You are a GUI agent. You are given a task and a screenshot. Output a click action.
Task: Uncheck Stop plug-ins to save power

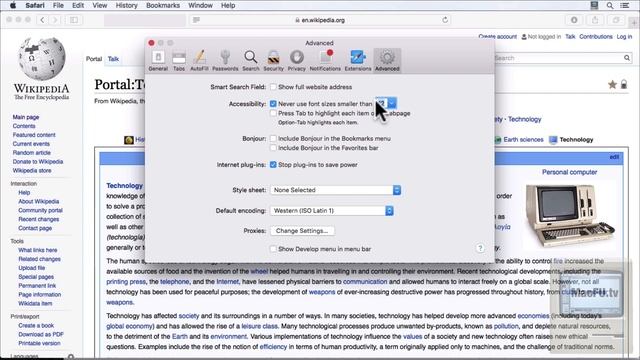273,165
